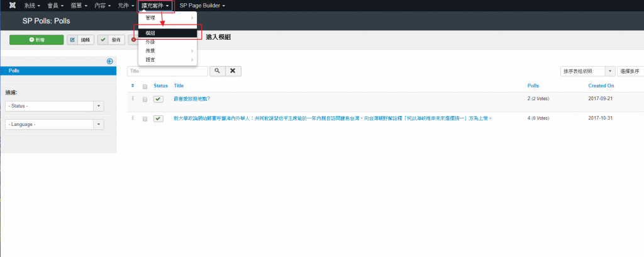Open the poll created on 2017-10-31
644x257 pixels.
click(331, 118)
